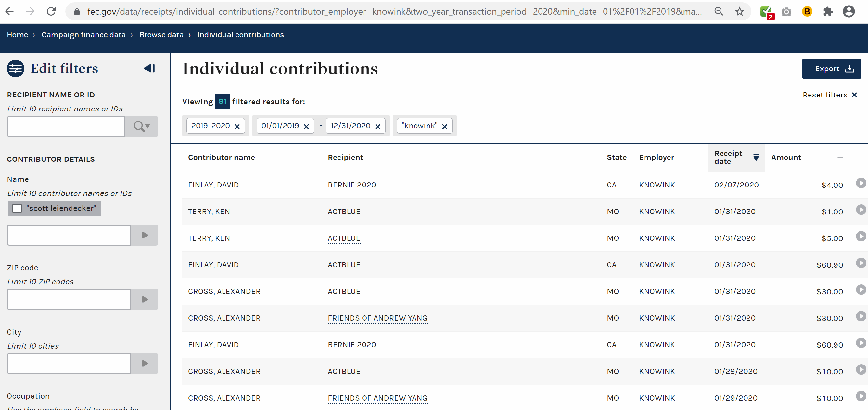Screen dimensions: 868x410
Task: Focus the City input field
Action: pos(69,364)
